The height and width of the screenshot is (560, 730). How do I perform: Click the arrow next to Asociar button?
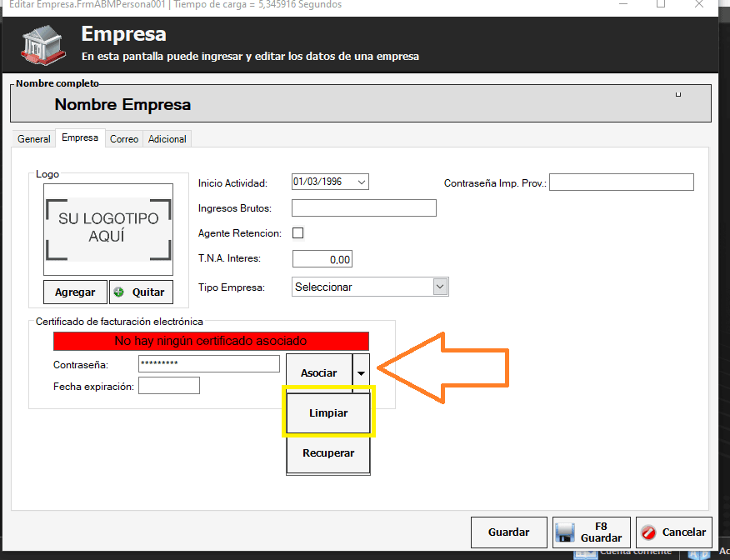361,373
